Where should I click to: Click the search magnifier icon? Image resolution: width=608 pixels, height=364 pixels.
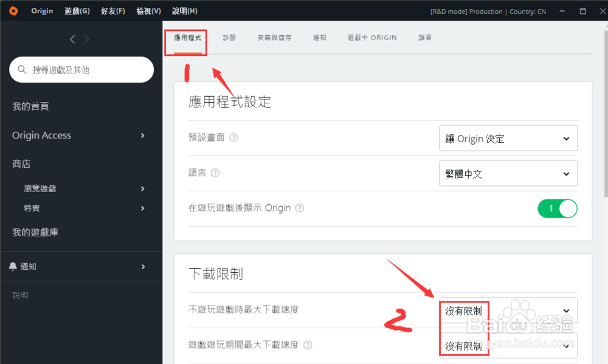click(22, 70)
